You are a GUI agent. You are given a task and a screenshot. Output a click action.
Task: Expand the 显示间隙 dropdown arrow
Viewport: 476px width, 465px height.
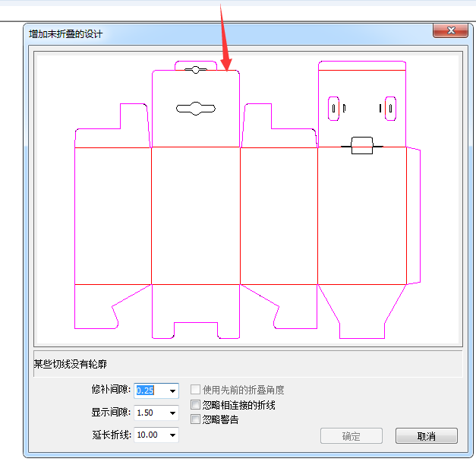pyautogui.click(x=172, y=413)
